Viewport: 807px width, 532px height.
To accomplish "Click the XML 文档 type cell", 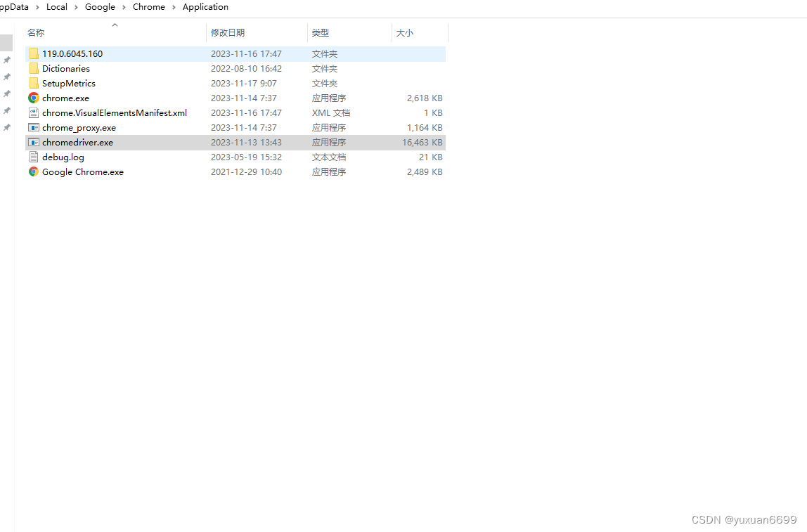I will (x=331, y=112).
